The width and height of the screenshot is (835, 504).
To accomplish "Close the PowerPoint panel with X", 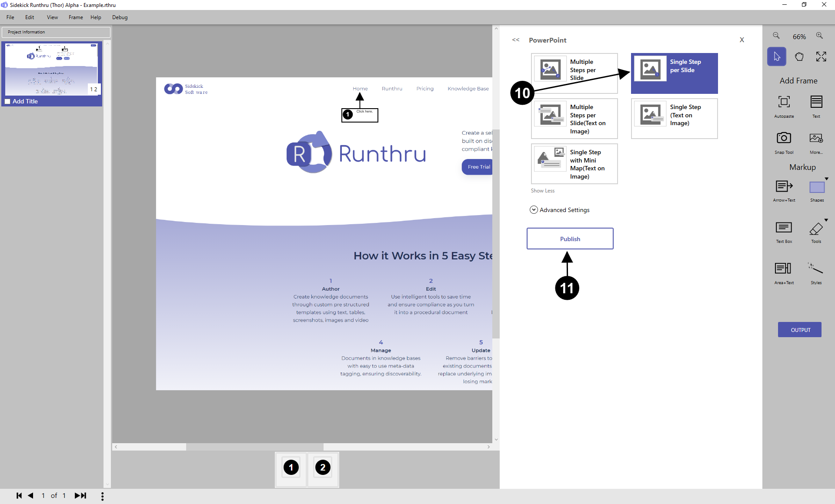I will pos(742,40).
